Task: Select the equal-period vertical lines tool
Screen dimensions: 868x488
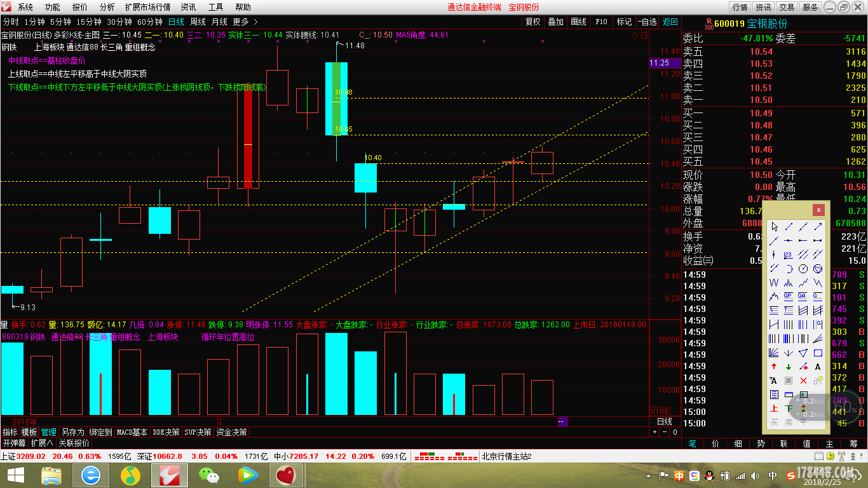Action: coord(789,324)
